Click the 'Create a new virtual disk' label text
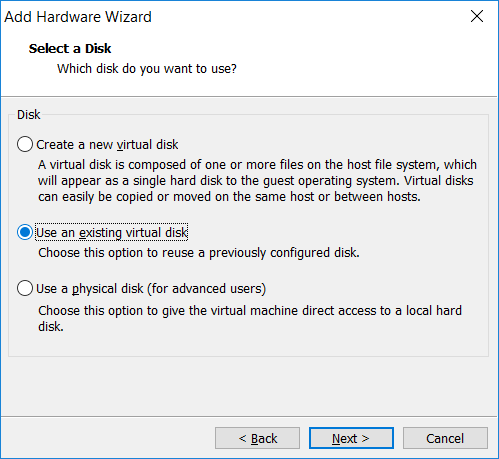 107,145
